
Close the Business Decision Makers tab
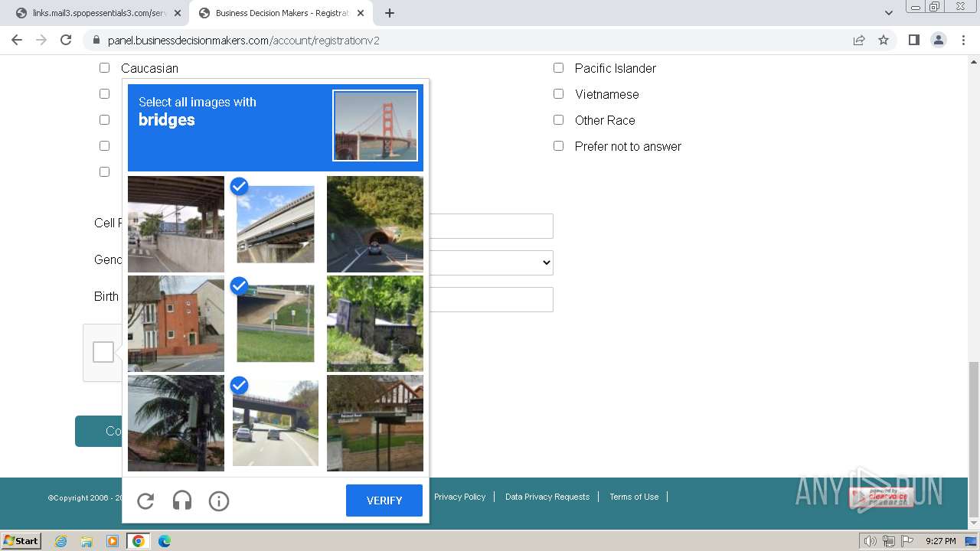[x=361, y=13]
